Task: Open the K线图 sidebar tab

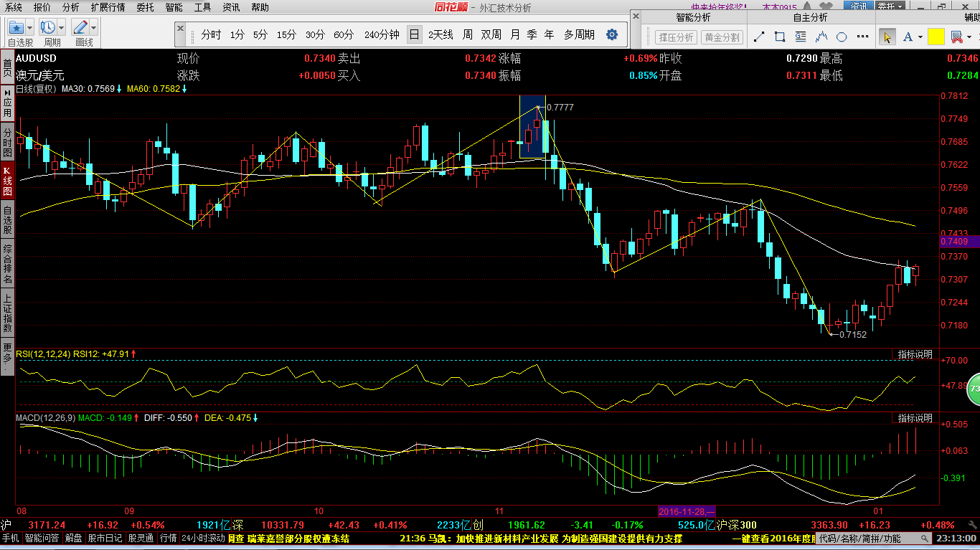Action: [x=6, y=181]
